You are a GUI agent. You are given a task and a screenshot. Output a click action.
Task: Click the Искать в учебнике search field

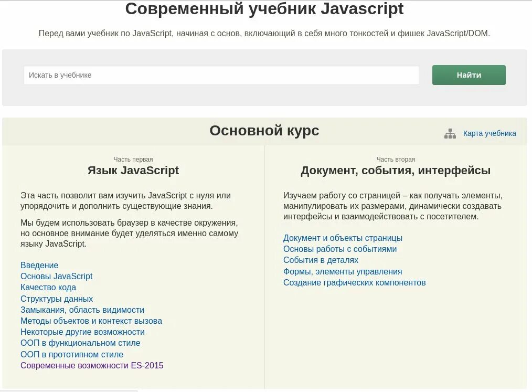tap(221, 75)
